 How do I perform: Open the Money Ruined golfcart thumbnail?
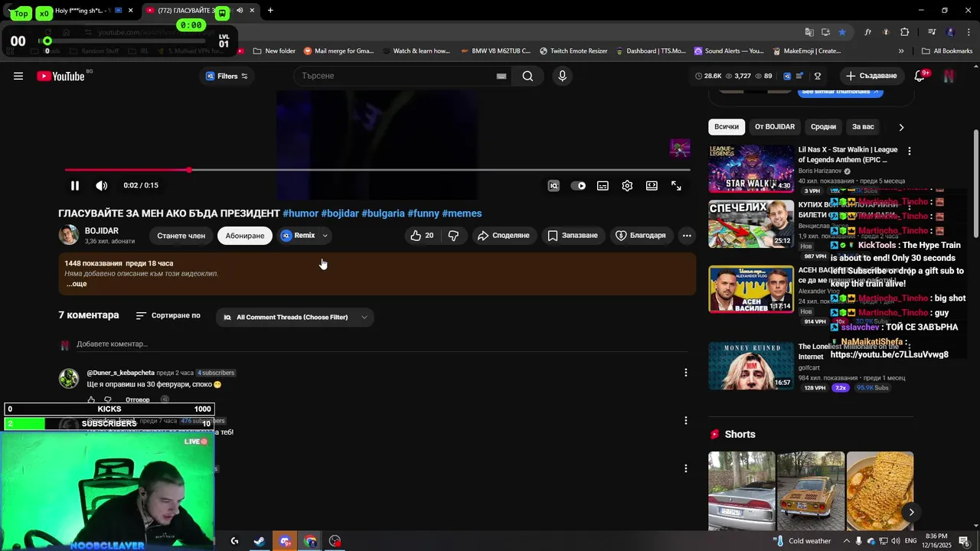click(751, 366)
